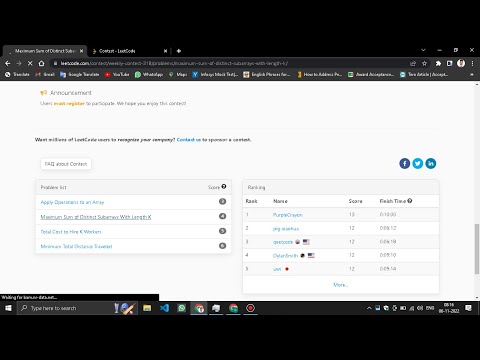Screen dimensions: 480x360
Task: Open Total Cost to Hire K Workers
Action: (x=71, y=232)
